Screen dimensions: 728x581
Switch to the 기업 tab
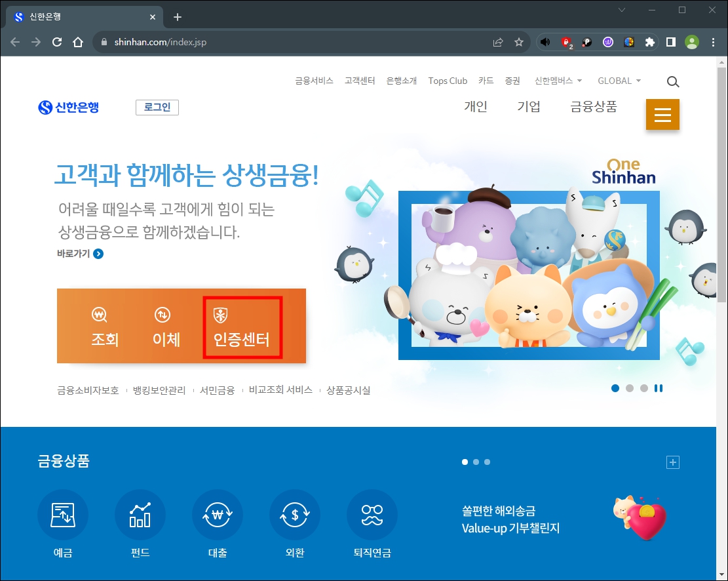click(529, 107)
